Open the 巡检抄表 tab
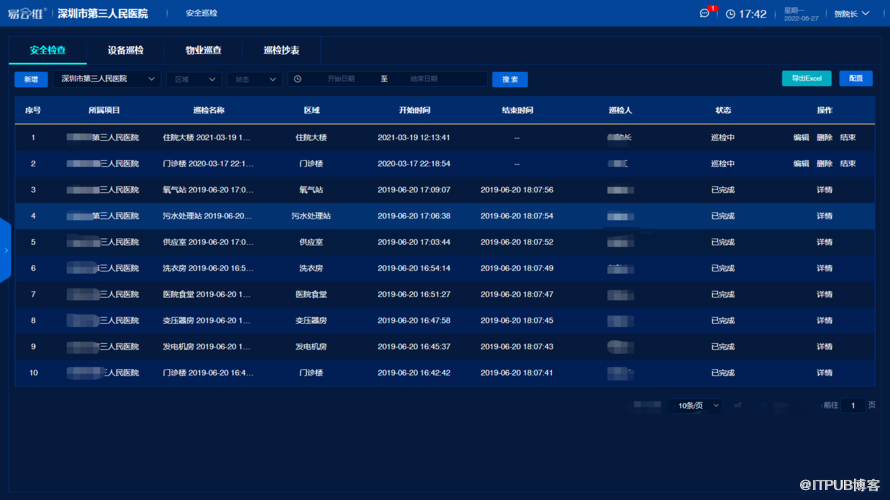890x500 pixels. [281, 50]
